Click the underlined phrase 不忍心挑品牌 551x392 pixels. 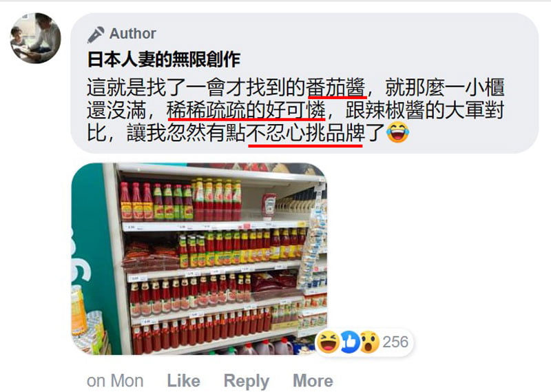tap(305, 133)
